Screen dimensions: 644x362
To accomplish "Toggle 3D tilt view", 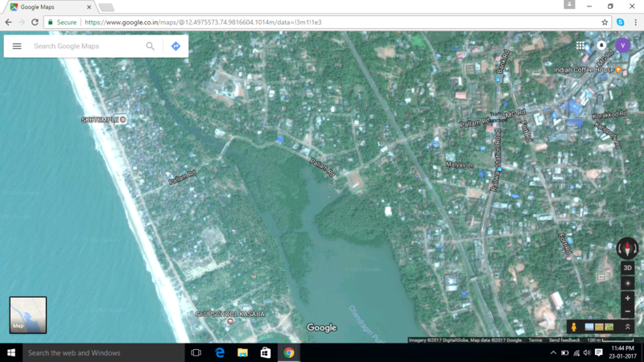I will [628, 268].
